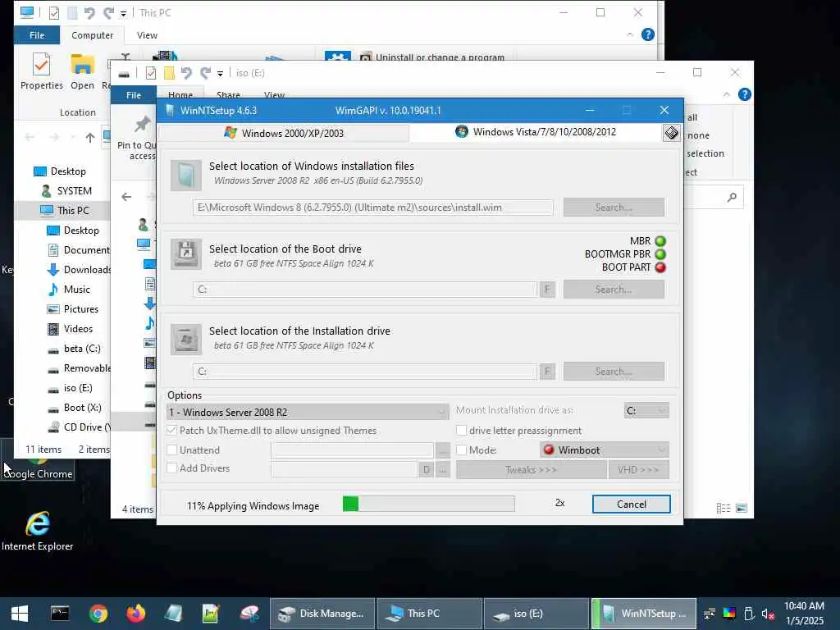Click the Windows installation files icon in WinNTSetup

pyautogui.click(x=186, y=176)
